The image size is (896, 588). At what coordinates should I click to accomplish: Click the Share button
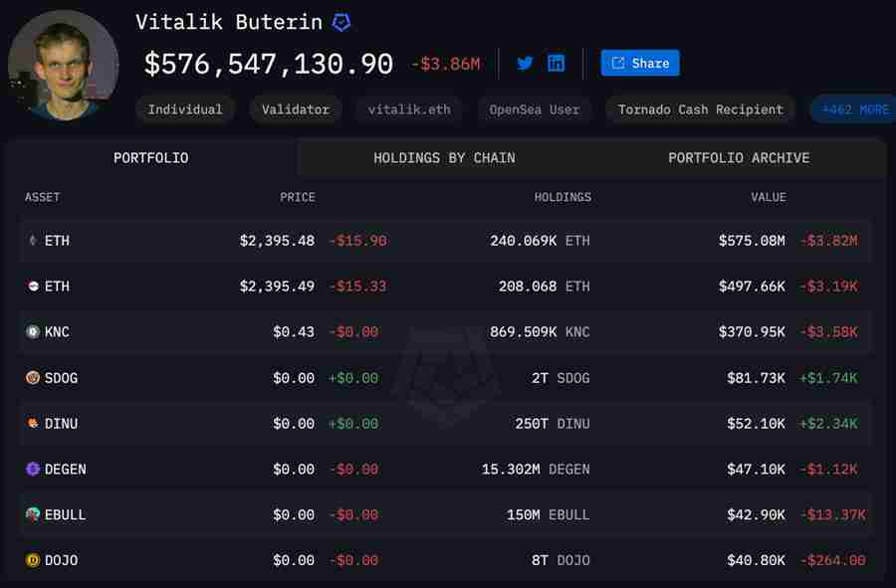coord(640,63)
